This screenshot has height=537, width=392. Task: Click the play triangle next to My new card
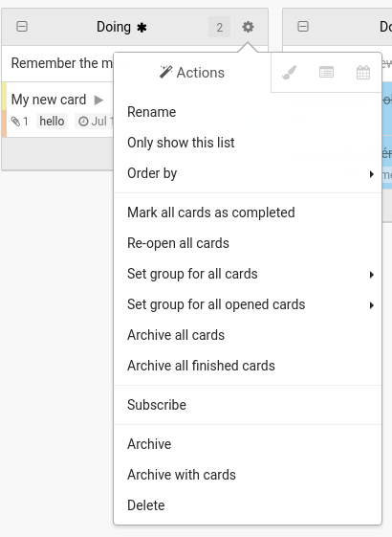(x=98, y=100)
